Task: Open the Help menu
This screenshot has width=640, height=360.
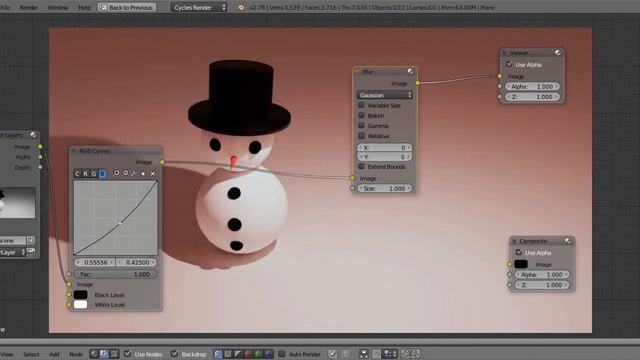Action: pyautogui.click(x=84, y=7)
